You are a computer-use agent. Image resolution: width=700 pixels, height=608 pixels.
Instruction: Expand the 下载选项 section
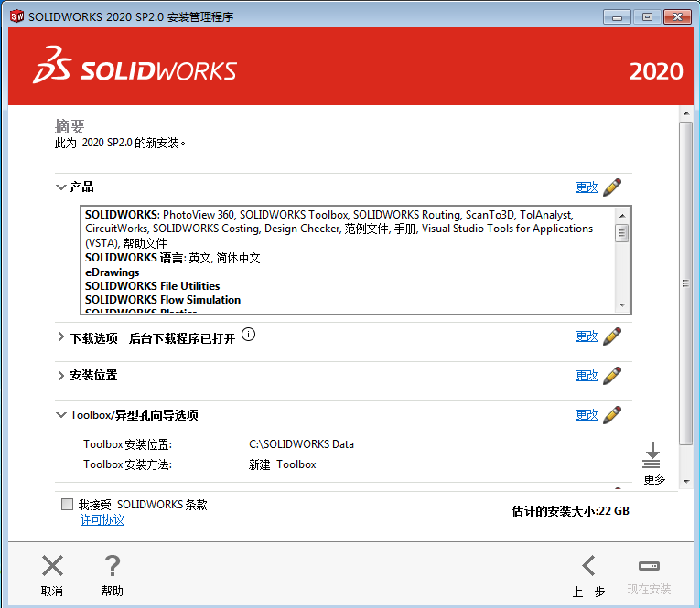click(x=60, y=337)
